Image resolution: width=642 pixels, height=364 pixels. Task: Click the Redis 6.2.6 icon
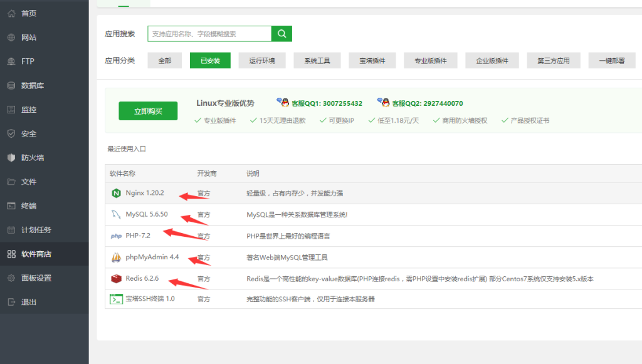[x=116, y=278]
